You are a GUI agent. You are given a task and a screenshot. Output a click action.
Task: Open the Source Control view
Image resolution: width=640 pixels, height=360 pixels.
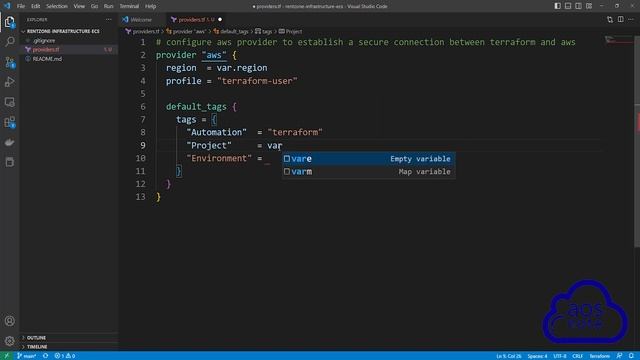10,62
